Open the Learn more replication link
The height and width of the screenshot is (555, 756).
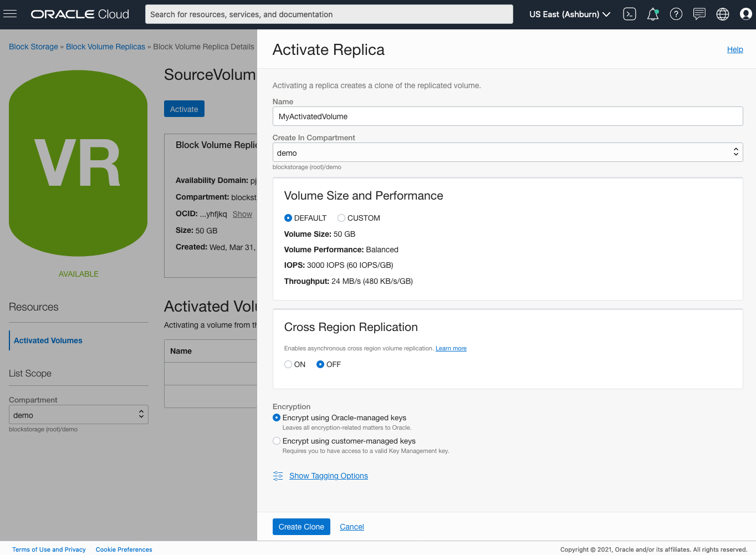click(451, 348)
